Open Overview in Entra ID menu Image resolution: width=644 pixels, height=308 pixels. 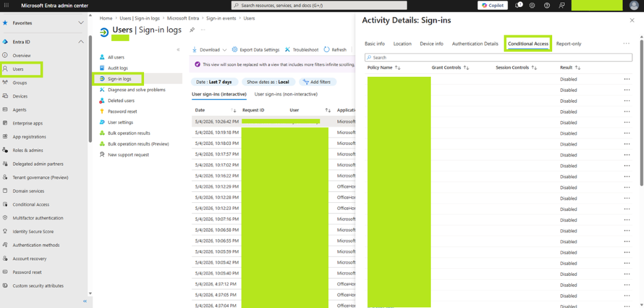21,55
